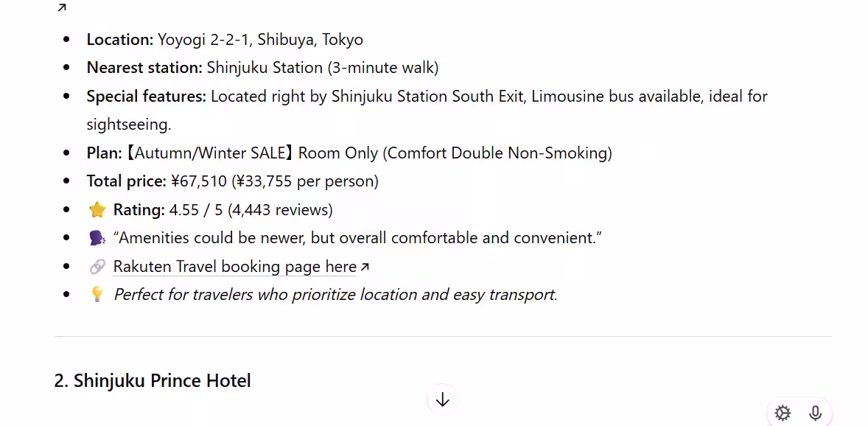This screenshot has width=868, height=426.
Task: Click the italic 'Perfect for travelers' note
Action: (335, 295)
